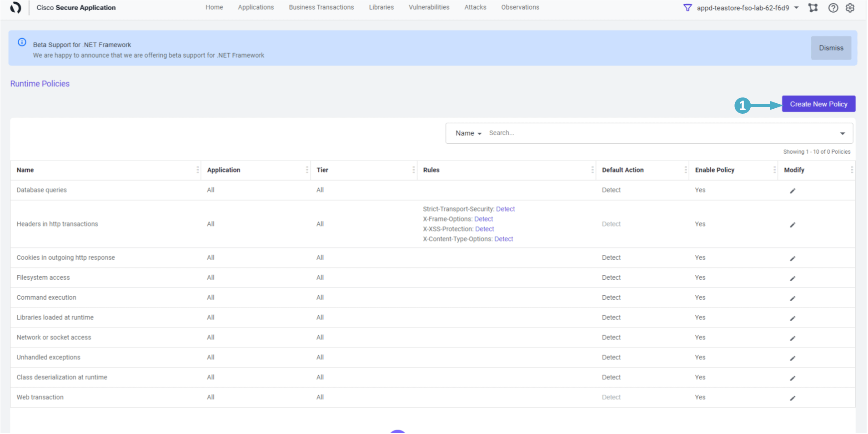Viewport: 868px width, 434px height.
Task: Edit the Web transaction policy pencil
Action: (x=793, y=398)
